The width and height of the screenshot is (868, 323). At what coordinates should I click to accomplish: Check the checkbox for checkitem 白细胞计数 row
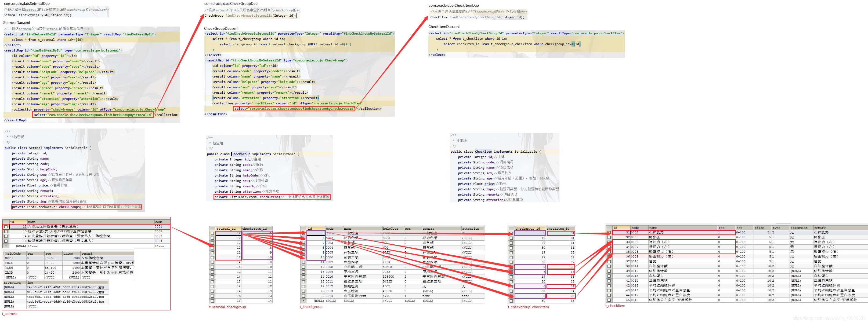click(x=609, y=266)
